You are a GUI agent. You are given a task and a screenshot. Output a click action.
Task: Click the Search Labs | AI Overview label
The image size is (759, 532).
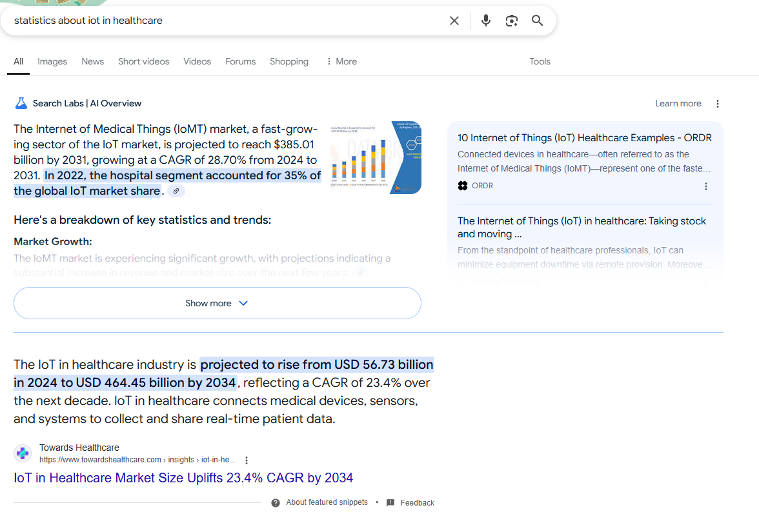tap(87, 103)
